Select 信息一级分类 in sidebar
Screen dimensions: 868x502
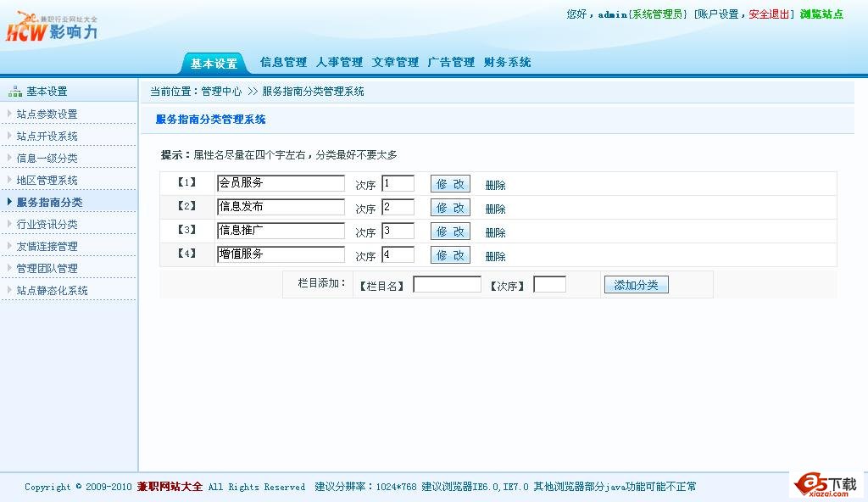tap(47, 159)
